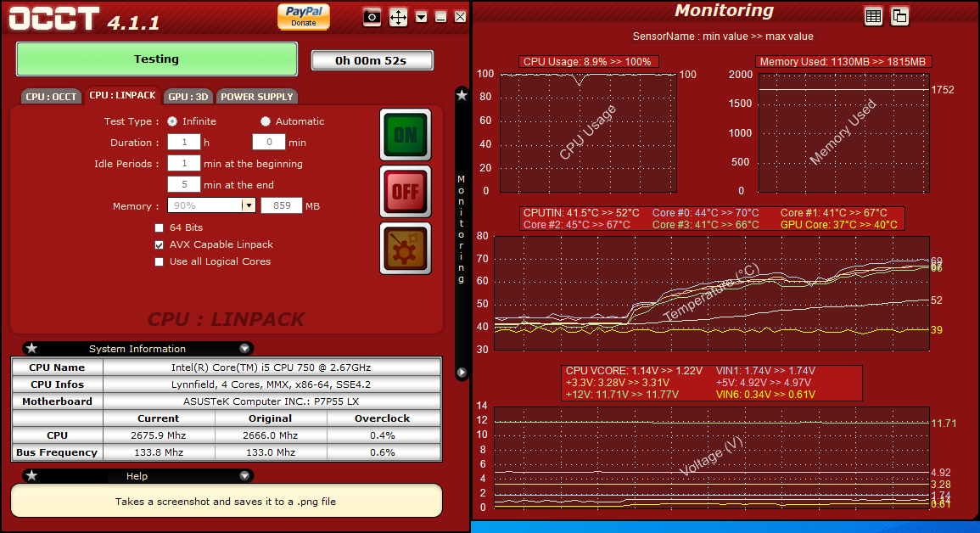
Task: Click the 2675.9 Mhz current CPU value
Action: (x=158, y=435)
